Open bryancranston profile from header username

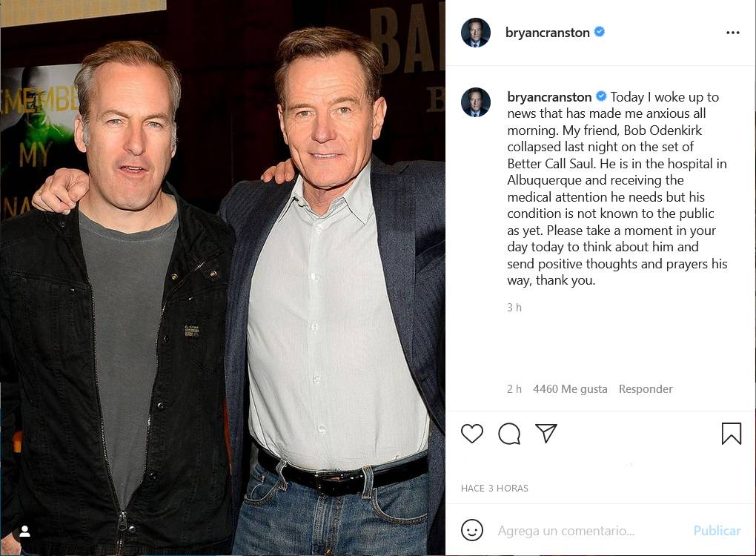[x=548, y=33]
